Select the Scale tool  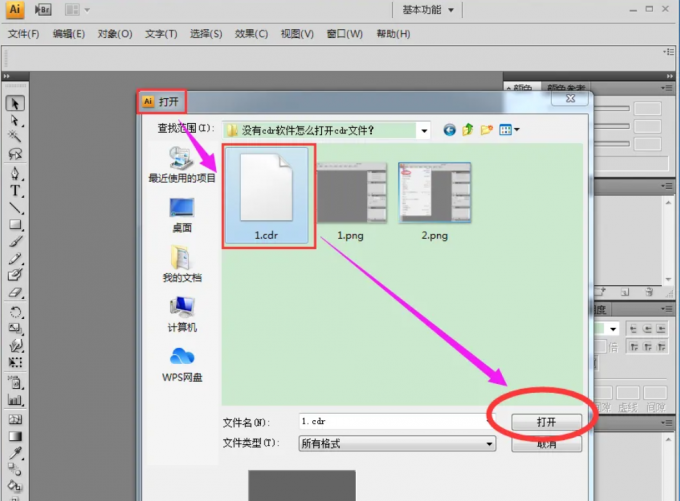coord(15,328)
